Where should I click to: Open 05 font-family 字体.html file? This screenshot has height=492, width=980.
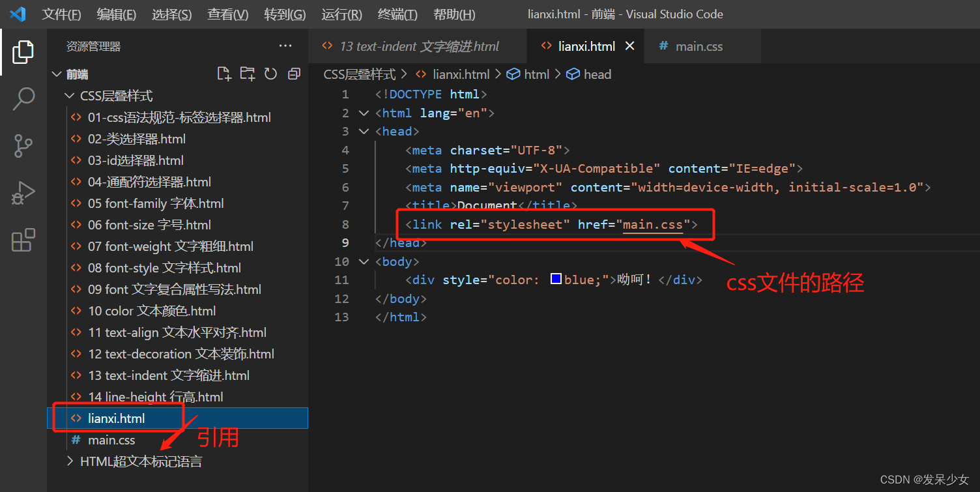point(156,203)
